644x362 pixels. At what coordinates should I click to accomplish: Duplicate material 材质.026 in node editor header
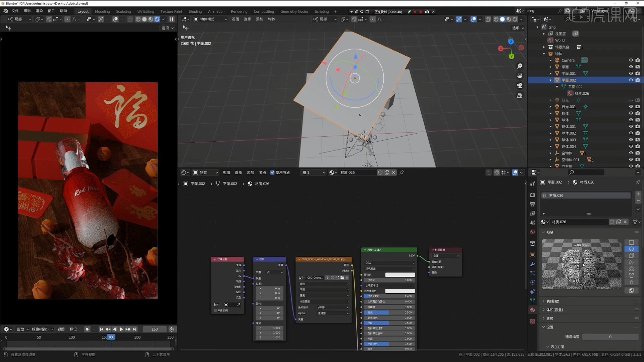pos(387,173)
